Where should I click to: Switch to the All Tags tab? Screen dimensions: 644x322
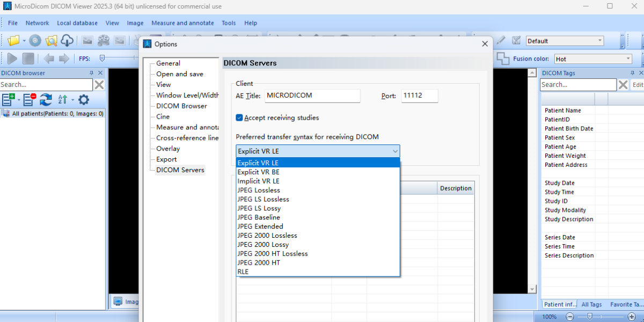point(591,304)
